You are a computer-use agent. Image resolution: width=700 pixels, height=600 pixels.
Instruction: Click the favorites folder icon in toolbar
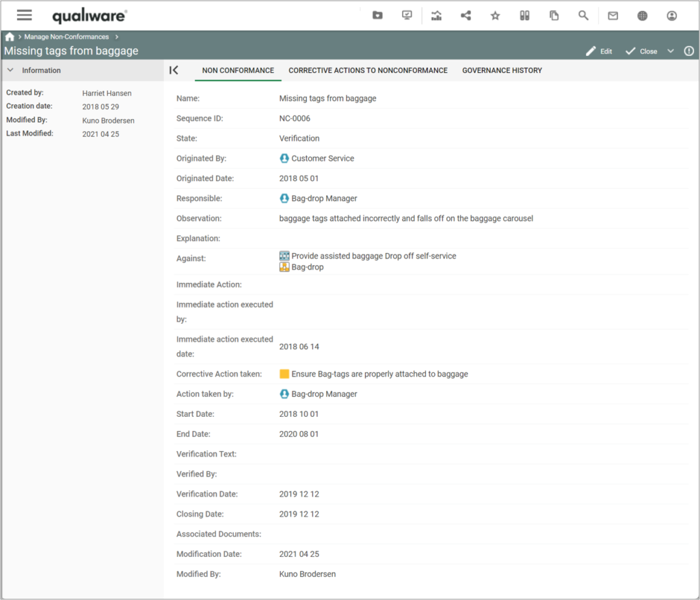pyautogui.click(x=377, y=15)
